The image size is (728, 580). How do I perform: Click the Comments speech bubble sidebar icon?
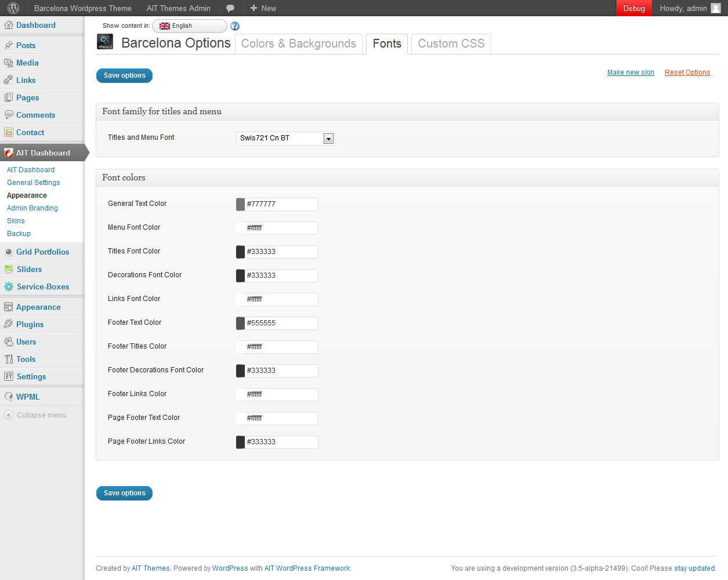click(9, 115)
